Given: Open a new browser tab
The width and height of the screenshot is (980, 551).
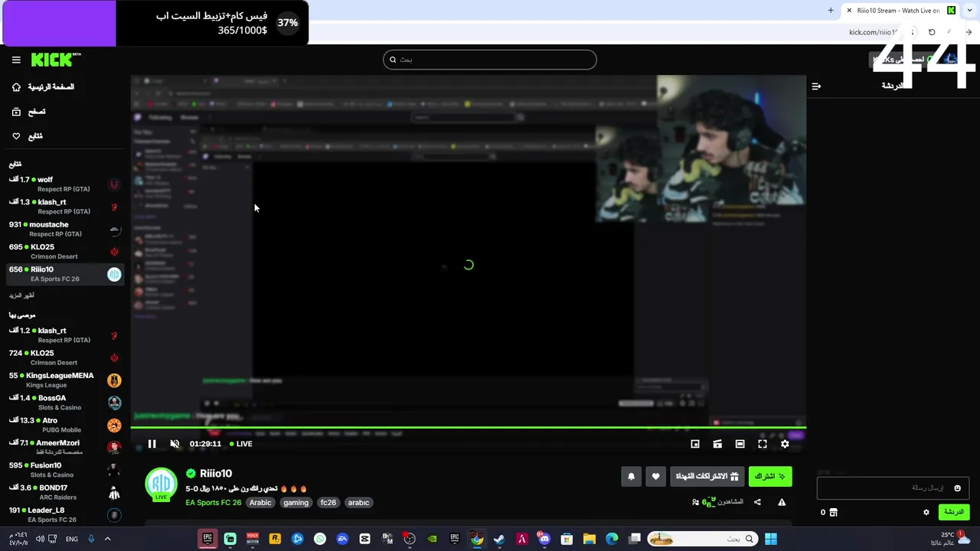Looking at the screenshot, I should click(x=831, y=11).
